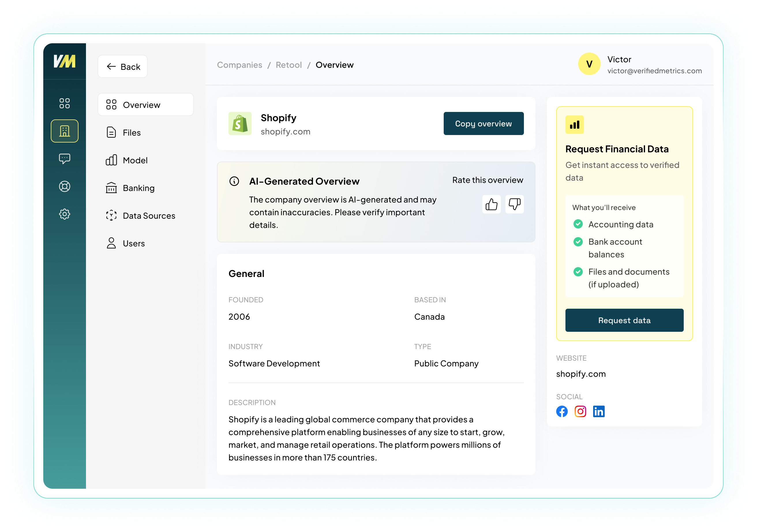The image size is (757, 532).
Task: Go back using the Back button
Action: pyautogui.click(x=123, y=67)
